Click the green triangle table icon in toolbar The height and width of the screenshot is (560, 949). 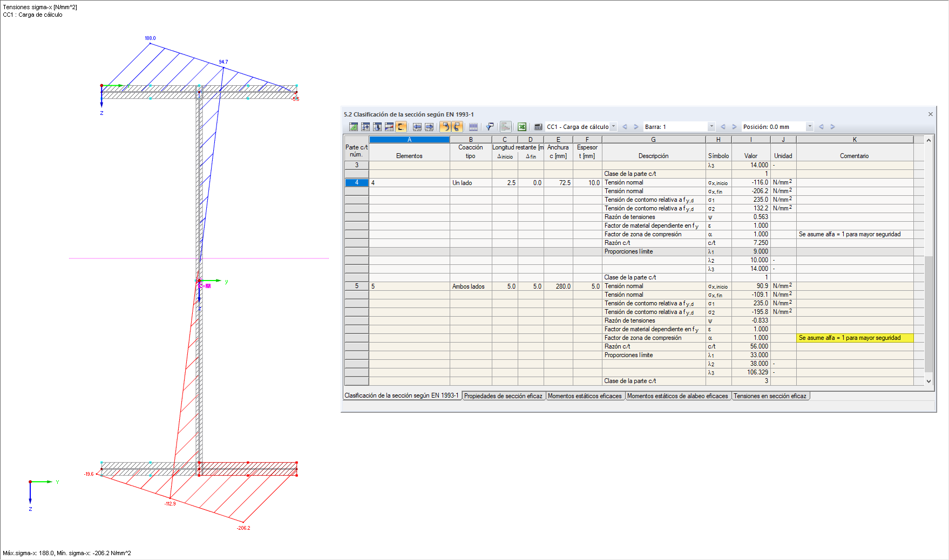coord(354,127)
